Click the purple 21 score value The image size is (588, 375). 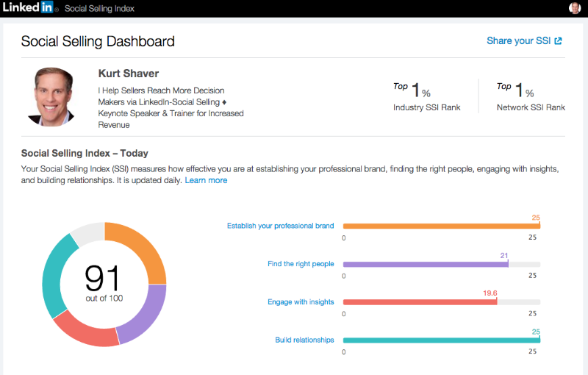coord(504,255)
